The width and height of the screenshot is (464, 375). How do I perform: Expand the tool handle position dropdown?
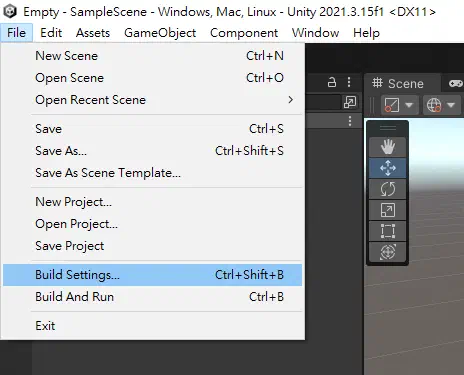click(398, 105)
